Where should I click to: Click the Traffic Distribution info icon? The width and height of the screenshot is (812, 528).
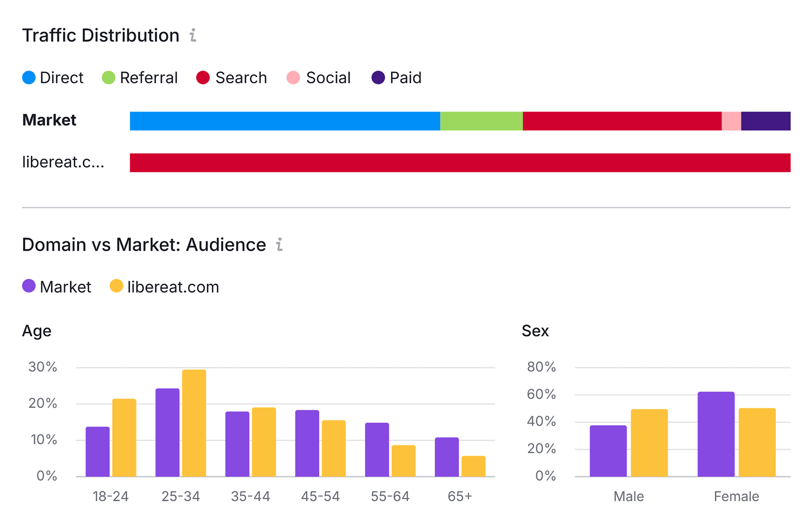pyautogui.click(x=193, y=36)
